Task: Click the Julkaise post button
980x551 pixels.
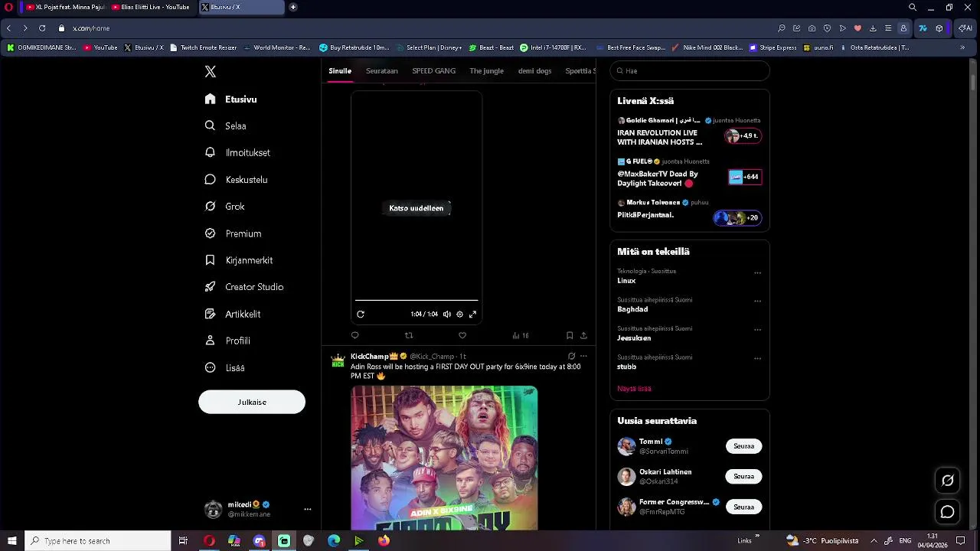Action: [x=252, y=402]
